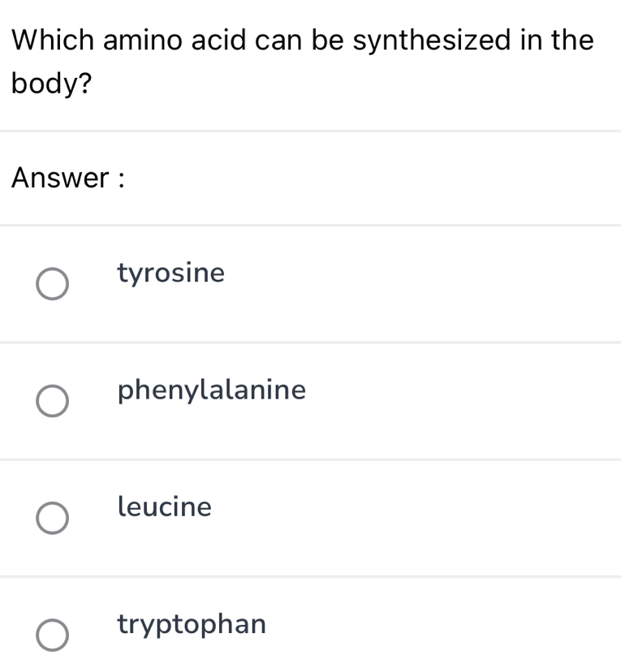Click the leucine answer label
Viewport: 621px width, 672px height.
click(165, 507)
